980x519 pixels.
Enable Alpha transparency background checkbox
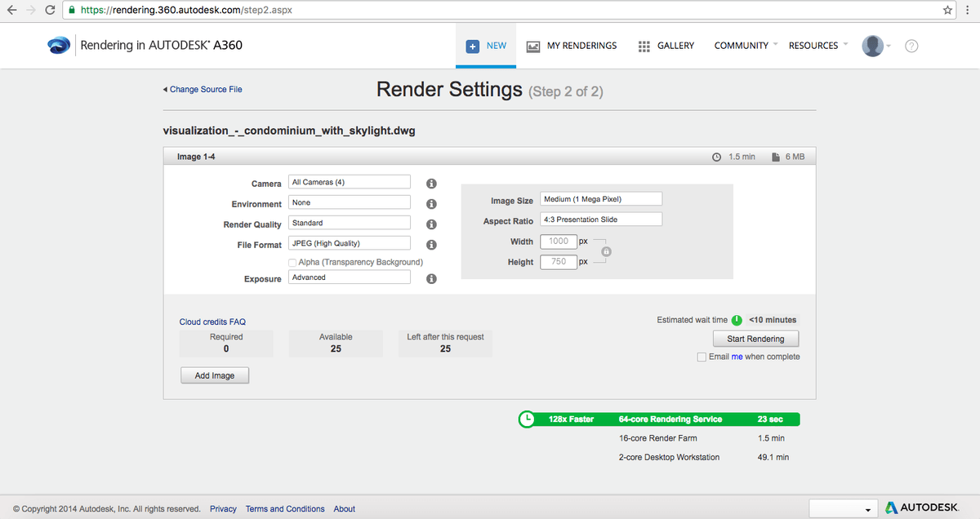[292, 262]
